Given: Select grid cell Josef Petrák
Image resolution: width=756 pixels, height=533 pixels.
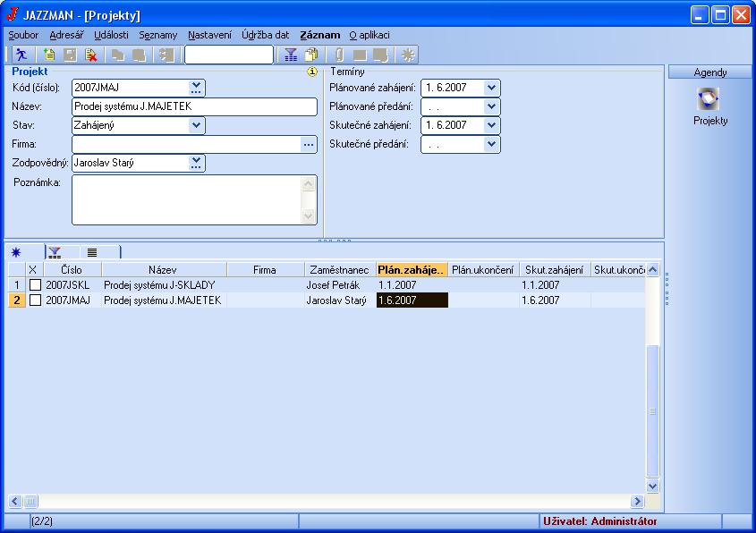Looking at the screenshot, I should (x=340, y=285).
